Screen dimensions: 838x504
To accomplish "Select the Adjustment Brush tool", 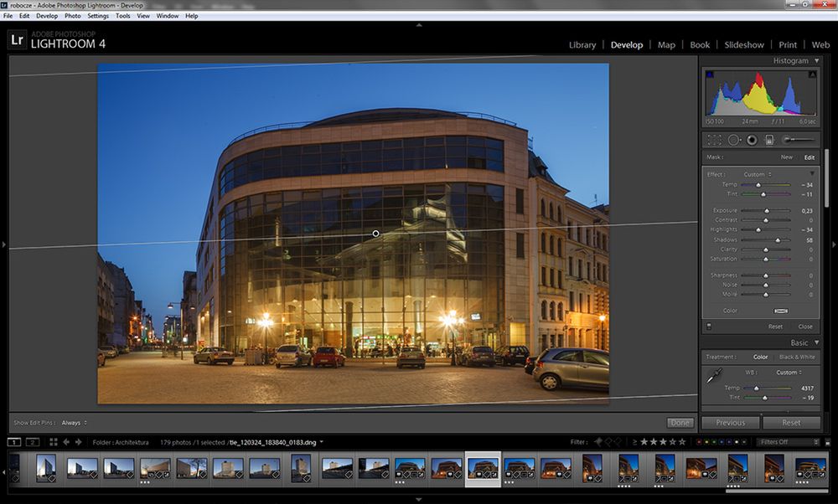I will point(799,140).
